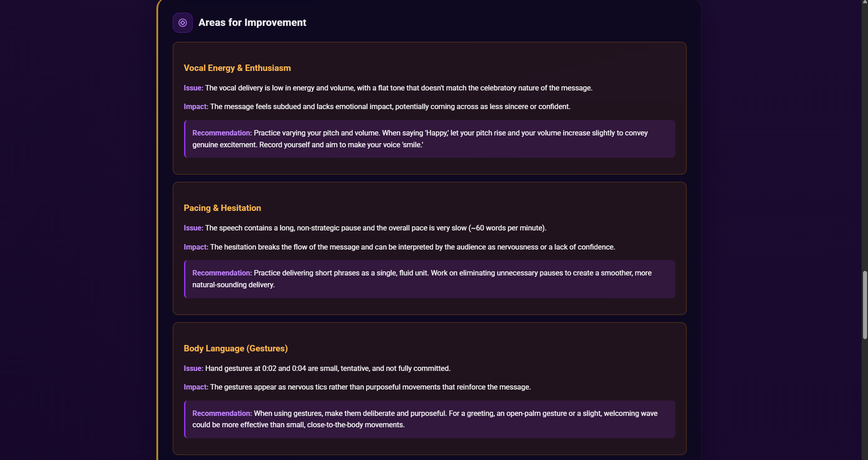The height and width of the screenshot is (460, 868).
Task: Select the Vocal Energy & Enthusiasm heading
Action: [237, 68]
